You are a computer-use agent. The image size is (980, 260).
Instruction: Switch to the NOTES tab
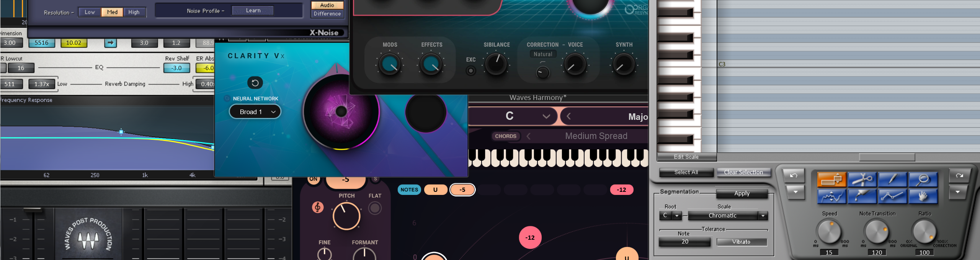coord(409,190)
